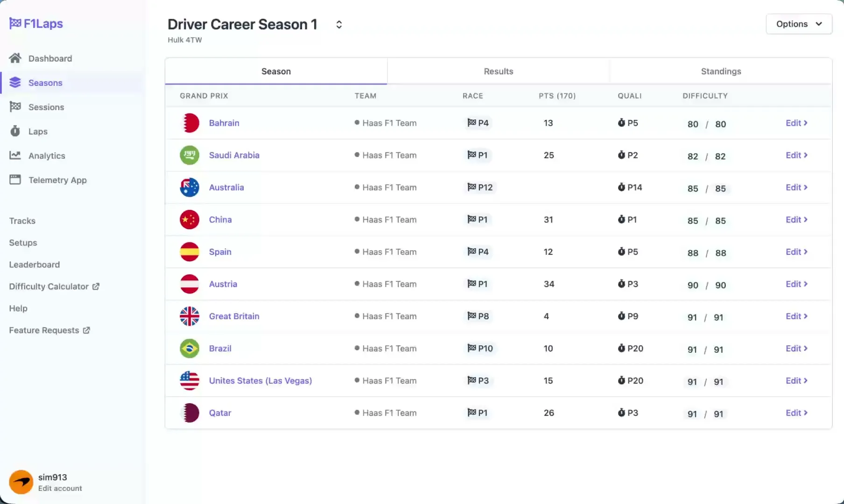Viewport: 844px width, 504px height.
Task: Switch to the Results tab
Action: point(498,71)
